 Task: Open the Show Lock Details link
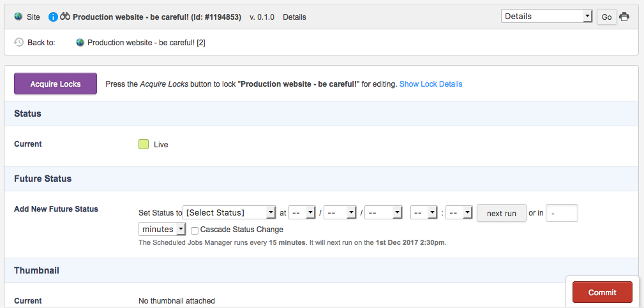coord(431,84)
